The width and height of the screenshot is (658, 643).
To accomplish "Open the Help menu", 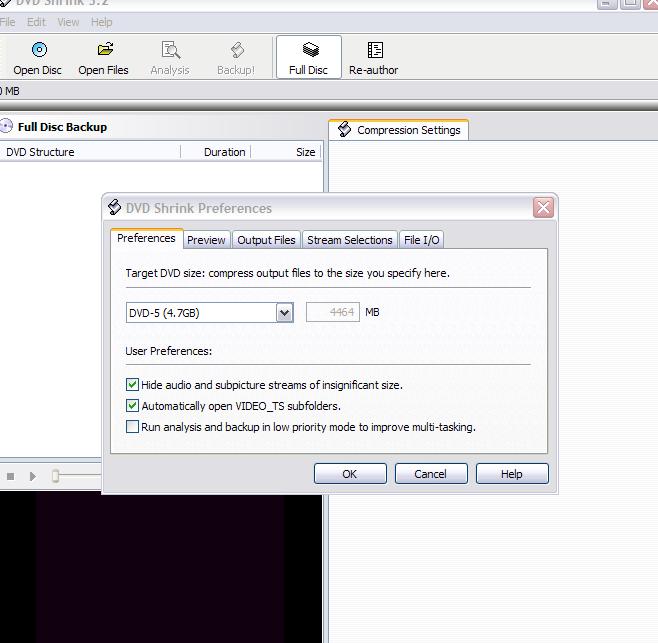I will click(x=102, y=22).
